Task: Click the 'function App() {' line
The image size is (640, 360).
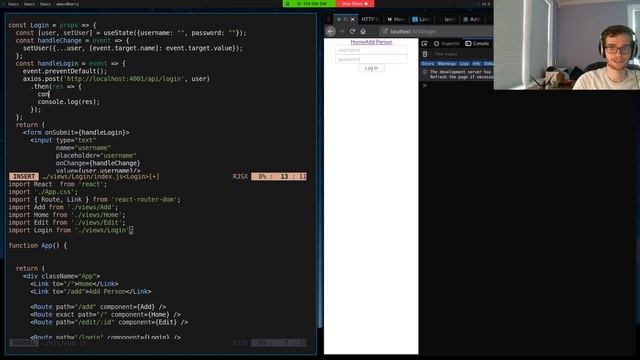Action: 38,245
